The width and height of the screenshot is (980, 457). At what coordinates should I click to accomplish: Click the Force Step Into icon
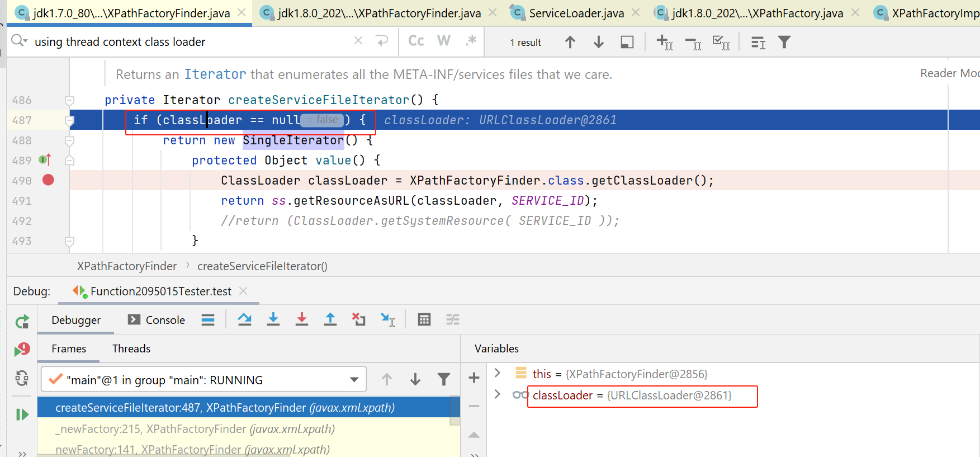pos(302,319)
